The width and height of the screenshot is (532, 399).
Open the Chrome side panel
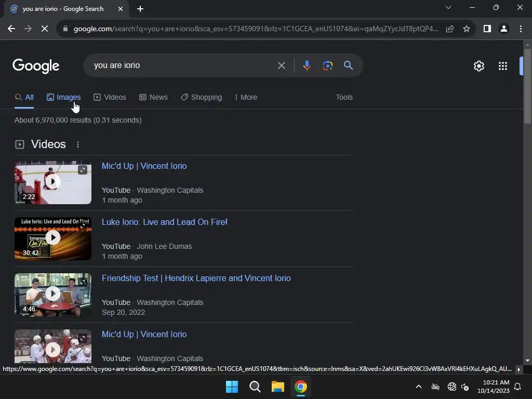coord(487,29)
